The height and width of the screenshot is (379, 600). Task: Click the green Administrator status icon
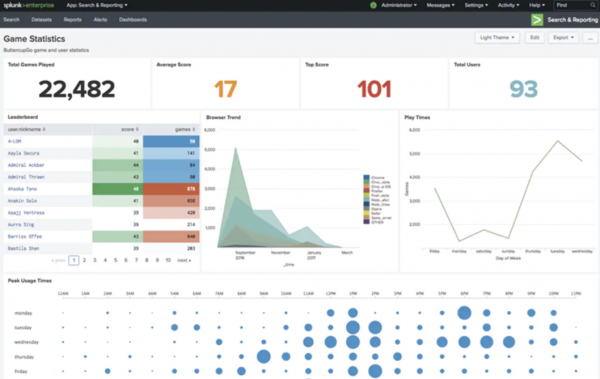click(373, 5)
